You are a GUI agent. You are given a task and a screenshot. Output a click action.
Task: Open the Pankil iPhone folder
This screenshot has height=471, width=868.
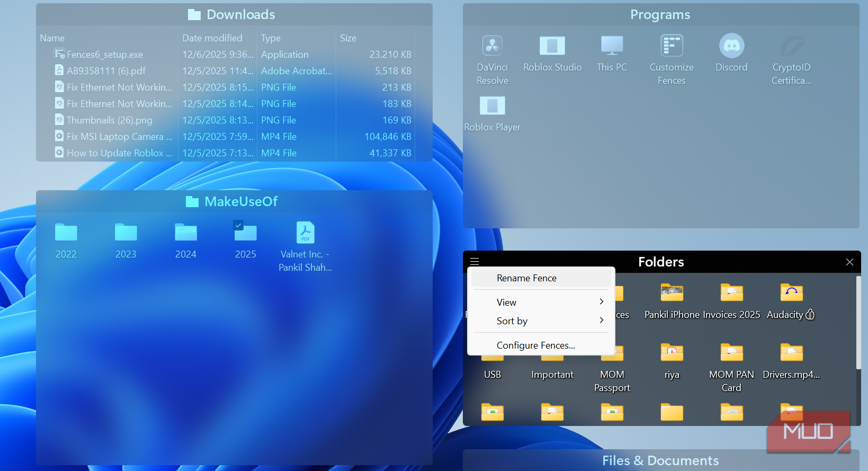pos(672,301)
